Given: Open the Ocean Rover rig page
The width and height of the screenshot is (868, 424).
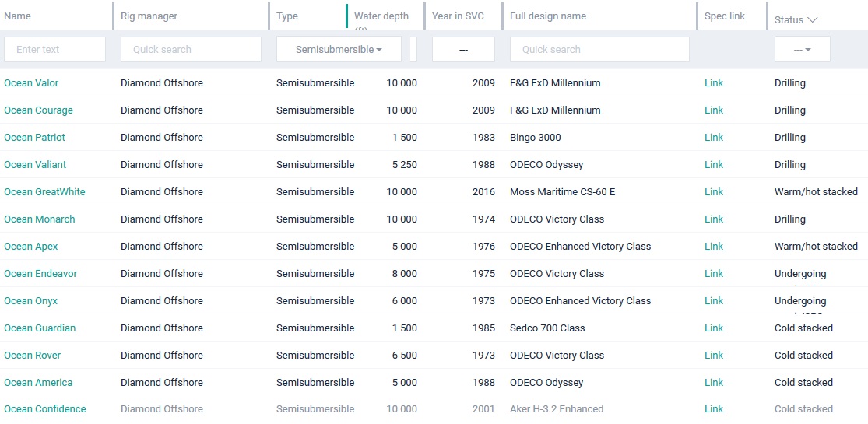Looking at the screenshot, I should point(32,355).
